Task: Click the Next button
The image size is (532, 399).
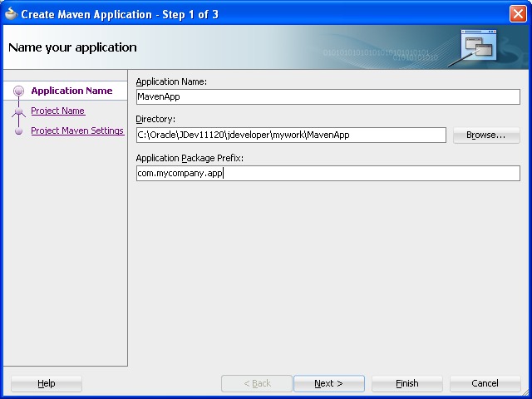Action: click(x=329, y=383)
